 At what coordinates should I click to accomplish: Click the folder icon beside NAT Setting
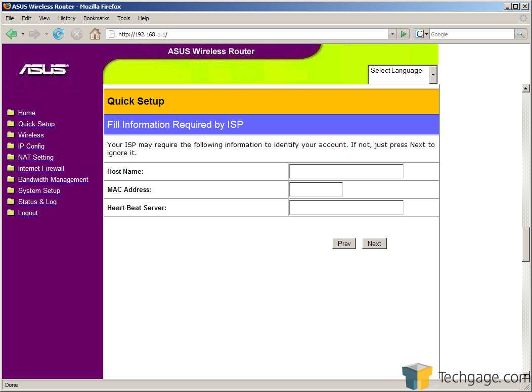tap(11, 157)
